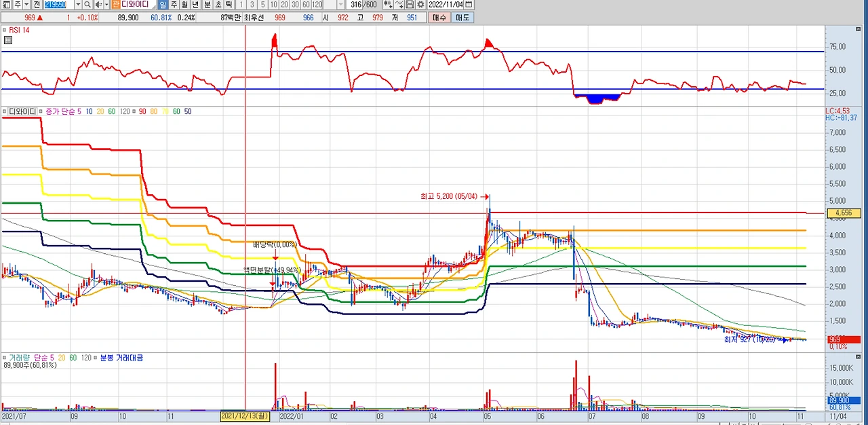868x425 pixels.
Task: Open dropdown arrow next to speaker icon
Action: click(106, 5)
